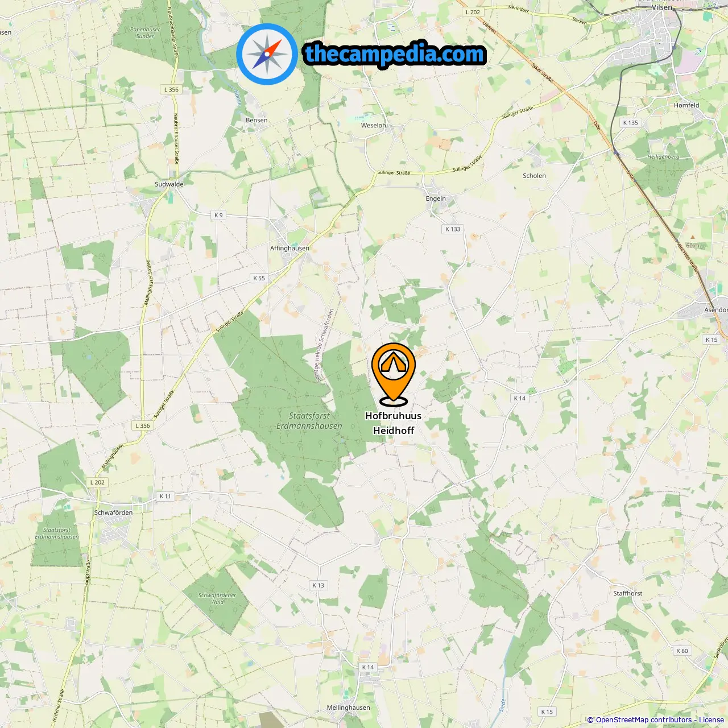This screenshot has height=728, width=728.
Task: Click the K 60 road shield
Action: pyautogui.click(x=682, y=651)
